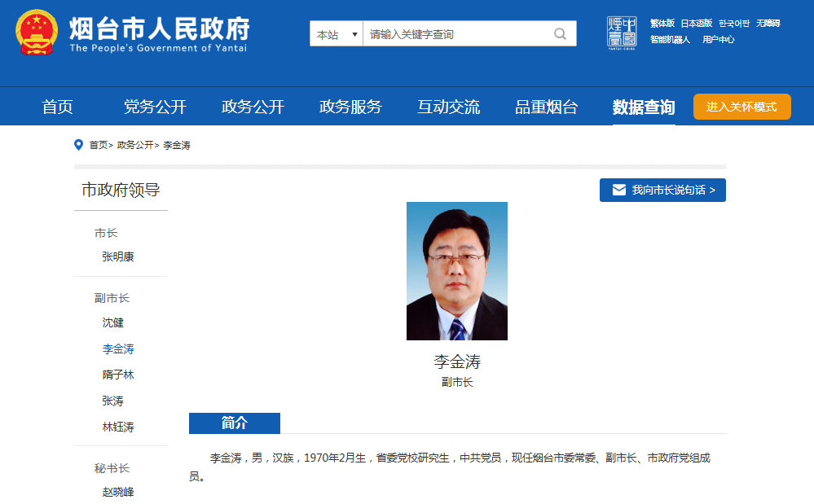Go to 用户中心 user center
Viewport: 814px width, 504px height.
(718, 39)
